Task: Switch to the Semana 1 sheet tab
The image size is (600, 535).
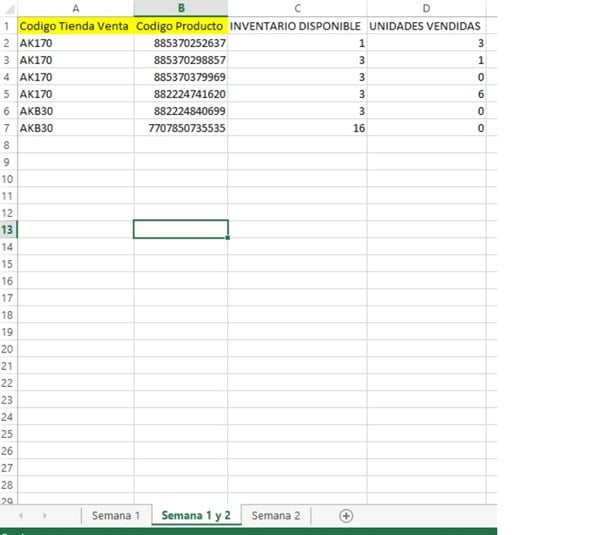Action: pos(116,515)
